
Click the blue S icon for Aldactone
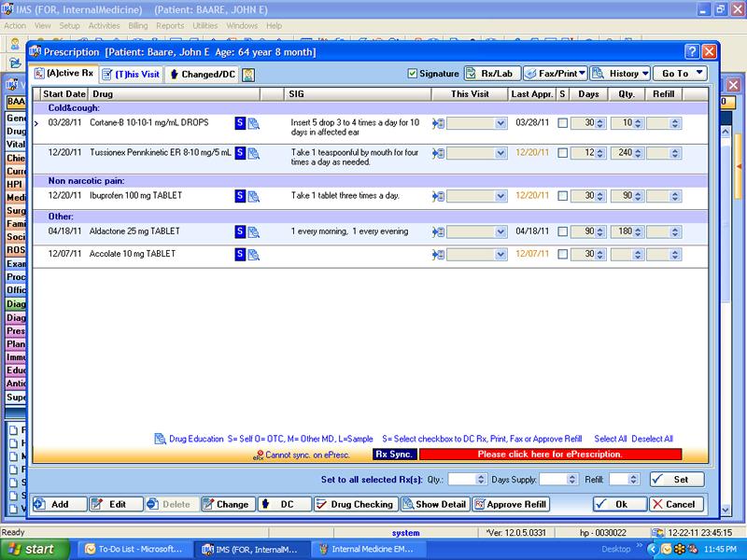[240, 231]
